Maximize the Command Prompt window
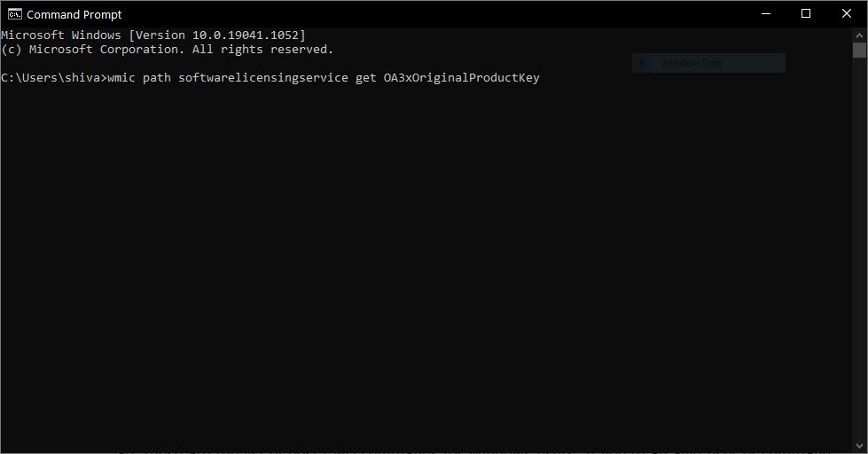 tap(806, 14)
